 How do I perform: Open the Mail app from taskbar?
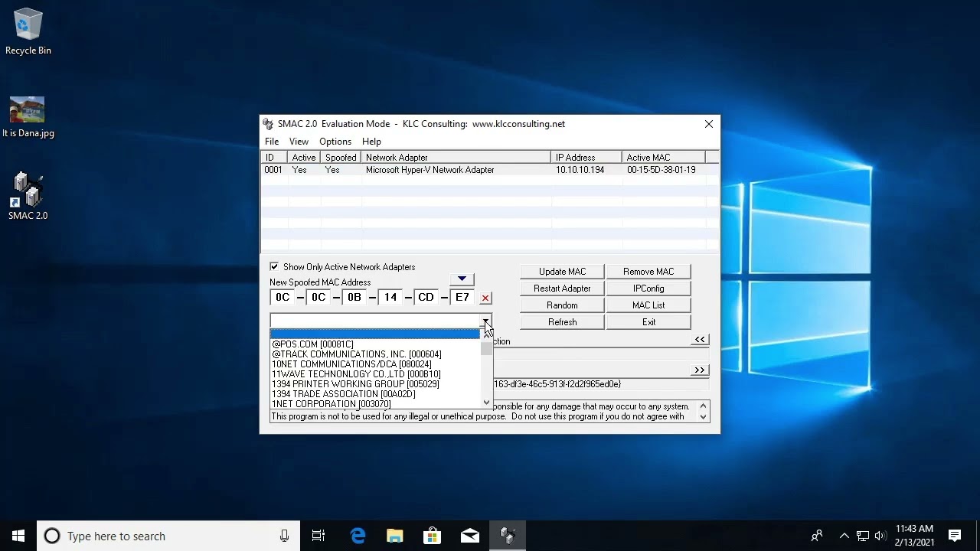tap(470, 536)
